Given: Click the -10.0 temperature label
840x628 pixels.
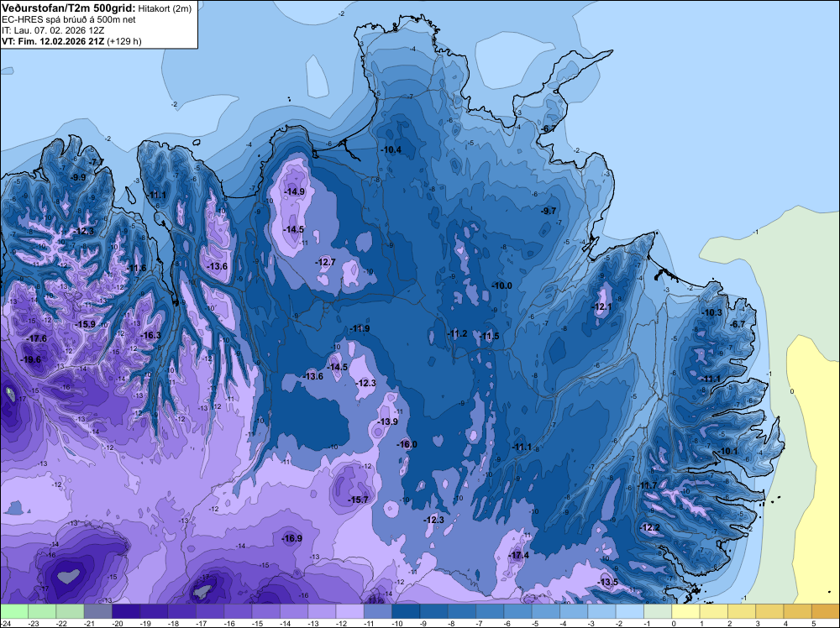Looking at the screenshot, I should point(502,286).
